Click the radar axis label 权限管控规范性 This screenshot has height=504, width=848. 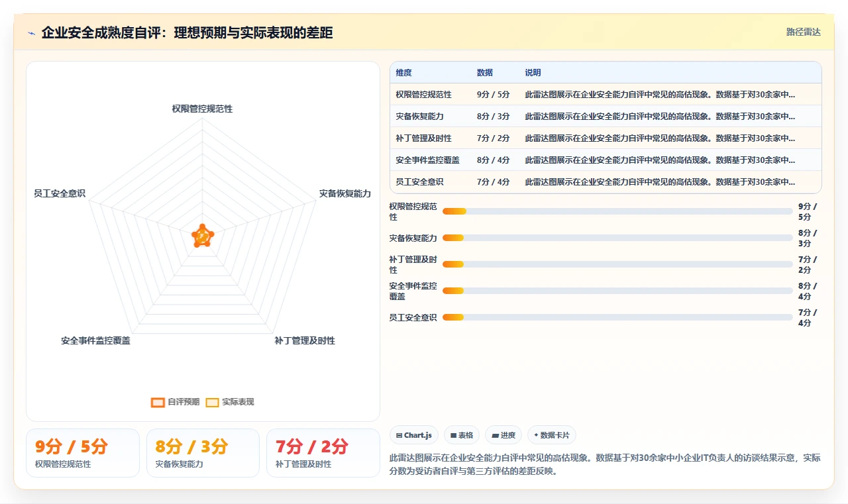tap(202, 109)
